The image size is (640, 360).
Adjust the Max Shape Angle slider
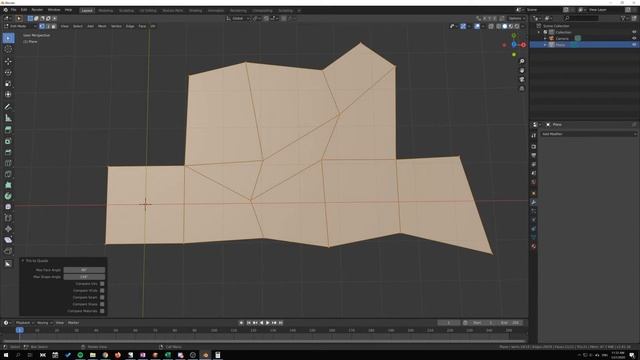84,277
